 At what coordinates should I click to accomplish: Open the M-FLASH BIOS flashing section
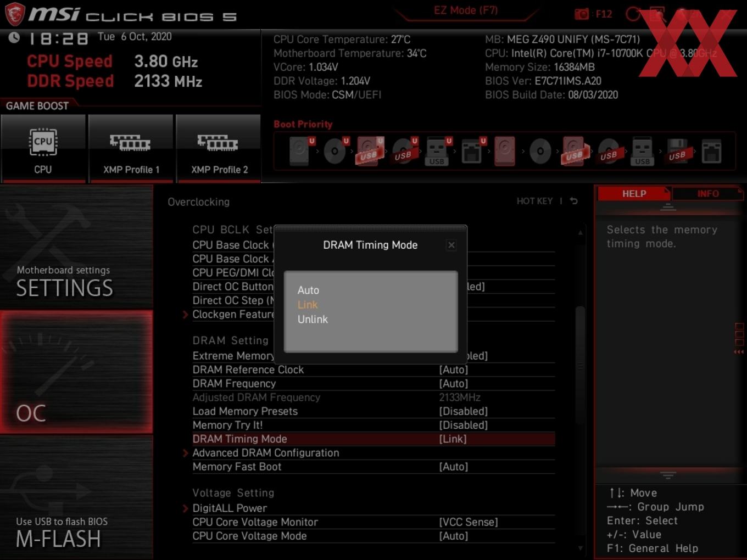(x=76, y=499)
